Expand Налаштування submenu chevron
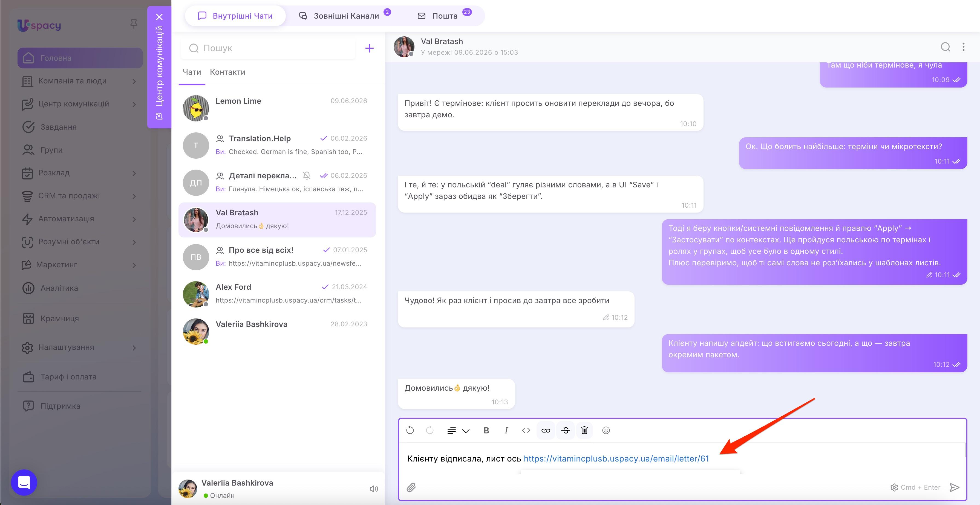The height and width of the screenshot is (505, 980). [x=134, y=348]
